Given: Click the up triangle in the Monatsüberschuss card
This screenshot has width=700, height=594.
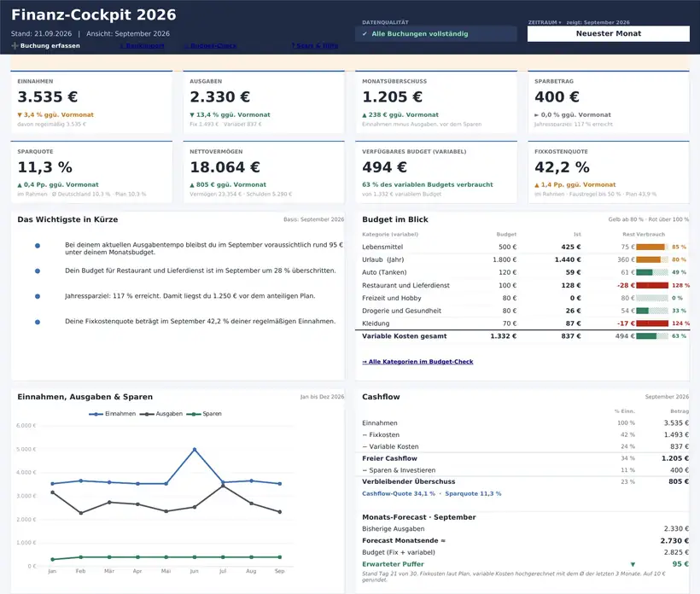Looking at the screenshot, I should [365, 115].
